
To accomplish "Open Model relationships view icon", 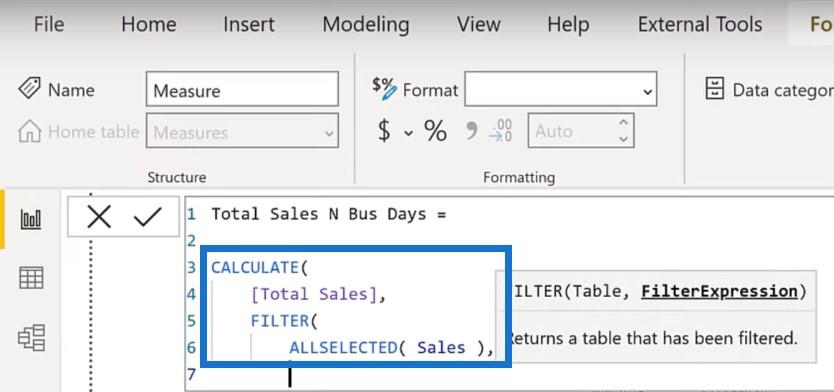I will tap(31, 338).
